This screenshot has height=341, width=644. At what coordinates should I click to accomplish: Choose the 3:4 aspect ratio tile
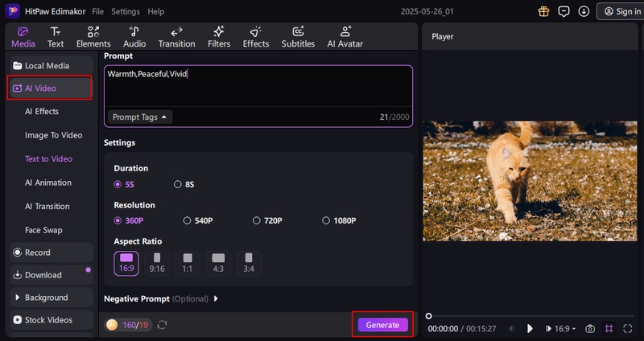249,263
